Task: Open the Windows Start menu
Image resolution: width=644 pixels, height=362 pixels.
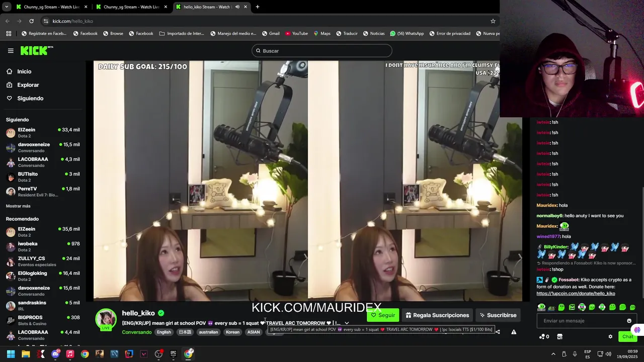Action: pyautogui.click(x=11, y=354)
